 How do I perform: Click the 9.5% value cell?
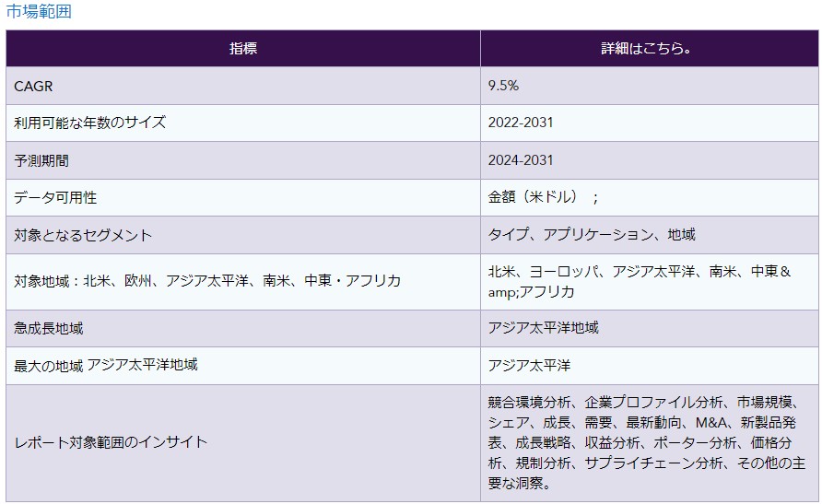650,86
